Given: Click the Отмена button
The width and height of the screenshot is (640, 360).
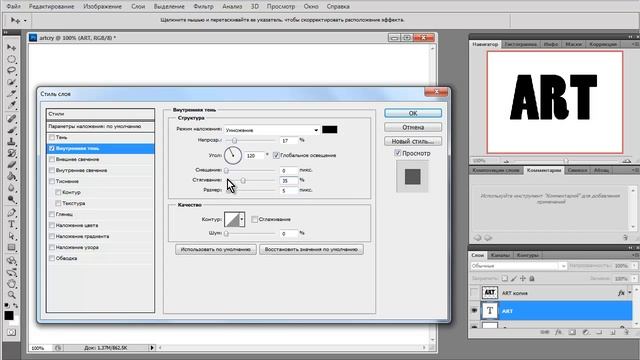Looking at the screenshot, I should (x=413, y=127).
